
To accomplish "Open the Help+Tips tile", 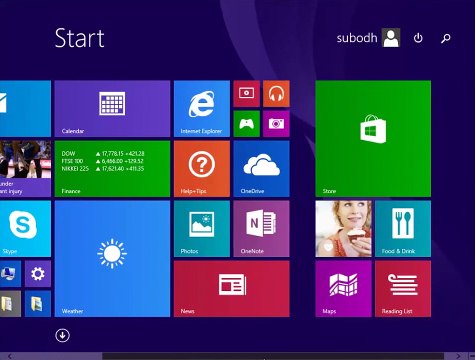I will (202, 169).
